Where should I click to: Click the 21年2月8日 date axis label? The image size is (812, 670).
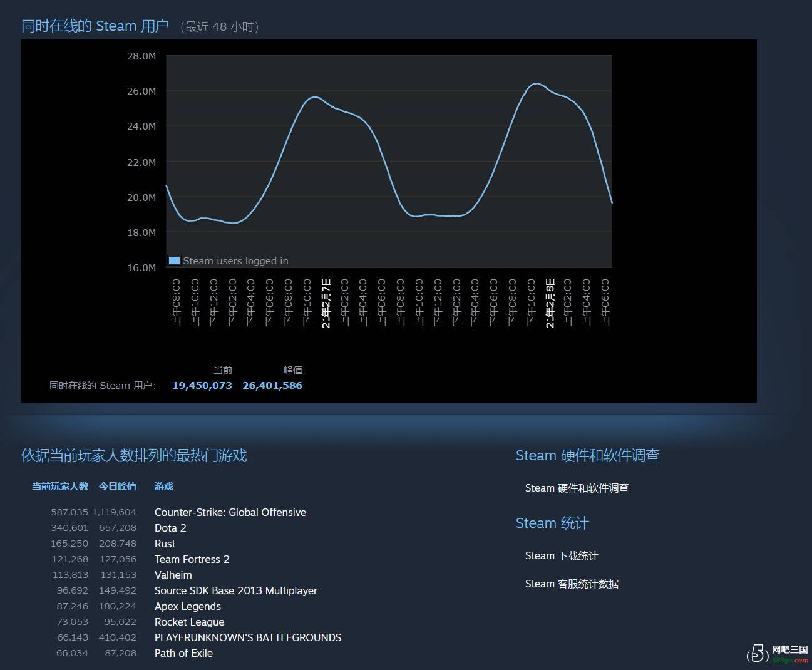tap(550, 303)
